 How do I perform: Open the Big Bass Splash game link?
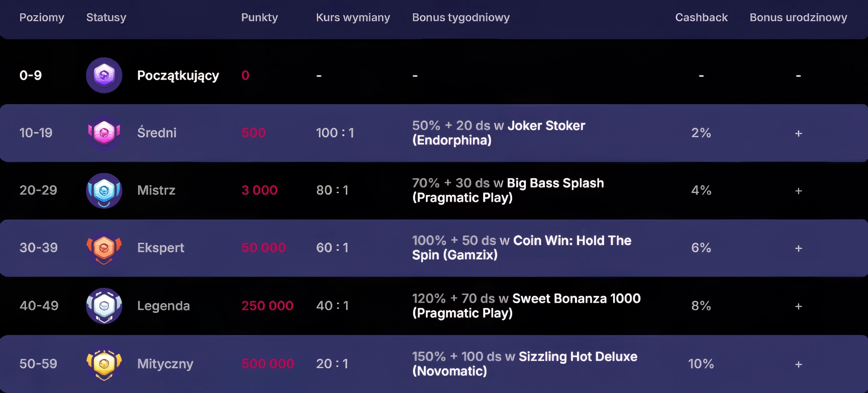(x=555, y=183)
